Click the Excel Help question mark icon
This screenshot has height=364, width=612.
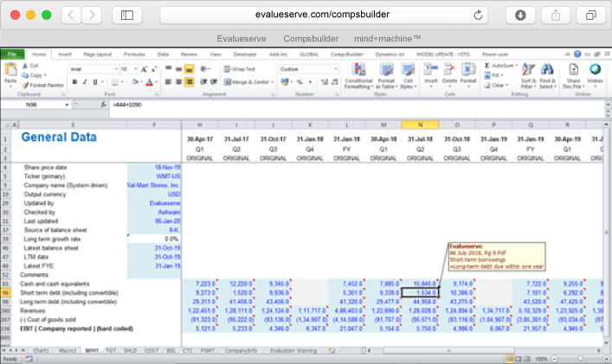pyautogui.click(x=577, y=54)
